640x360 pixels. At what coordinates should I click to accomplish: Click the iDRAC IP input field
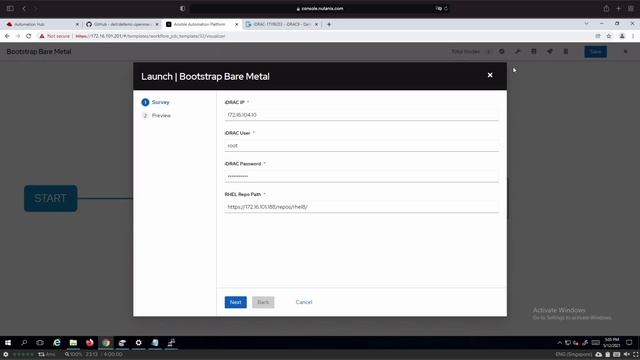[x=362, y=115]
